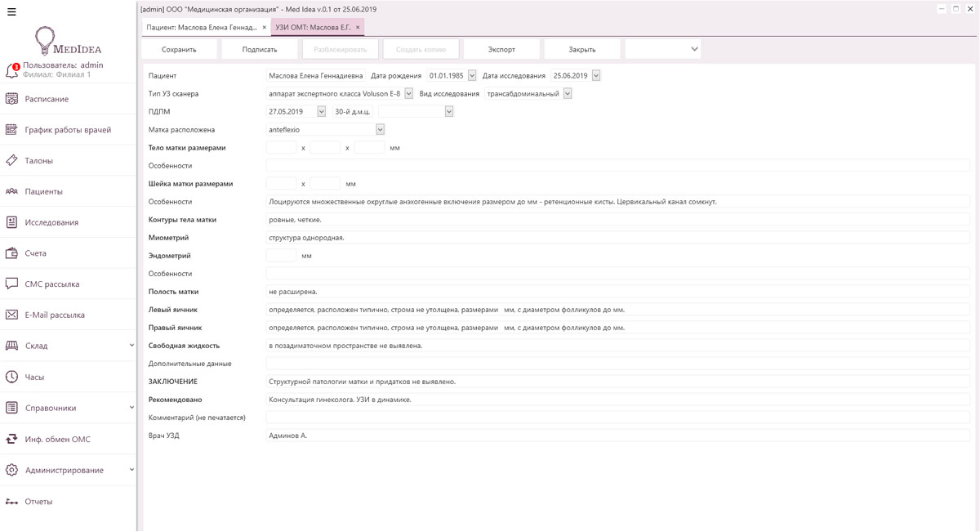The height and width of the screenshot is (532, 980).
Task: Click the Контуры тела матки field
Action: (618, 220)
